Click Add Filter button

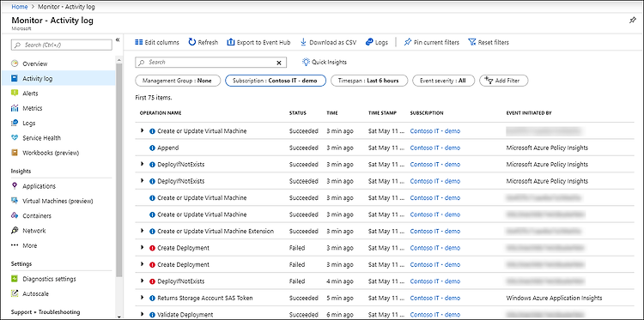tap(503, 81)
